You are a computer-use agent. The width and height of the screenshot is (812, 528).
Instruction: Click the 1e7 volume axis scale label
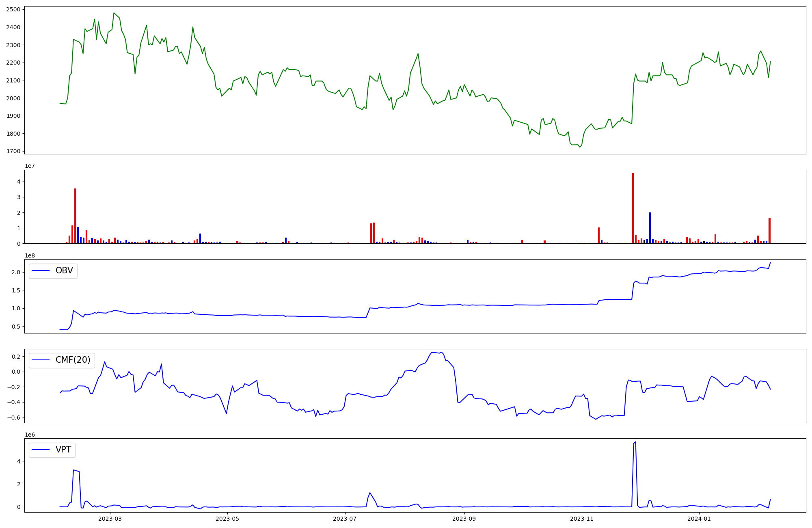pos(30,166)
